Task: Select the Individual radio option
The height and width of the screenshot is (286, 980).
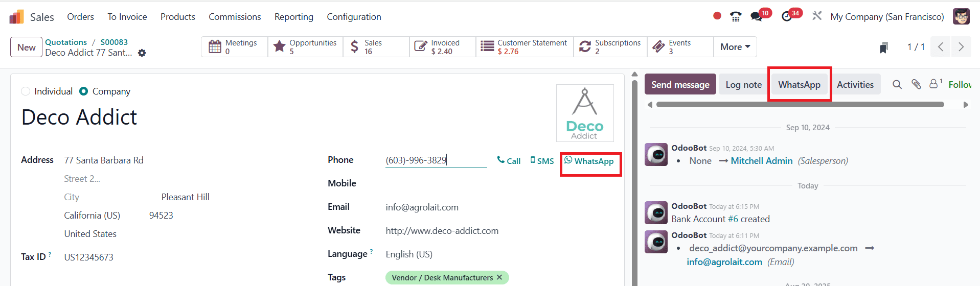Action: [26, 91]
